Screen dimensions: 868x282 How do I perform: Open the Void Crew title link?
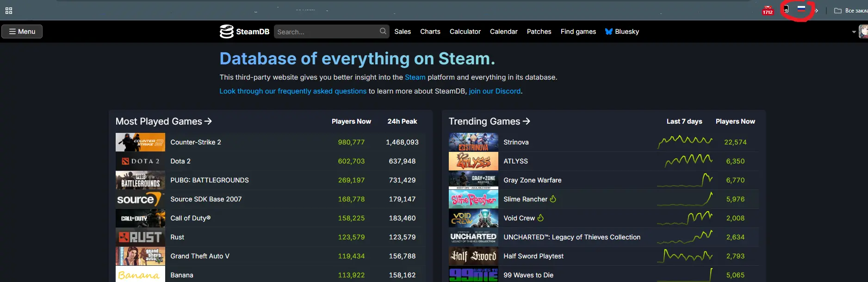pyautogui.click(x=519, y=218)
